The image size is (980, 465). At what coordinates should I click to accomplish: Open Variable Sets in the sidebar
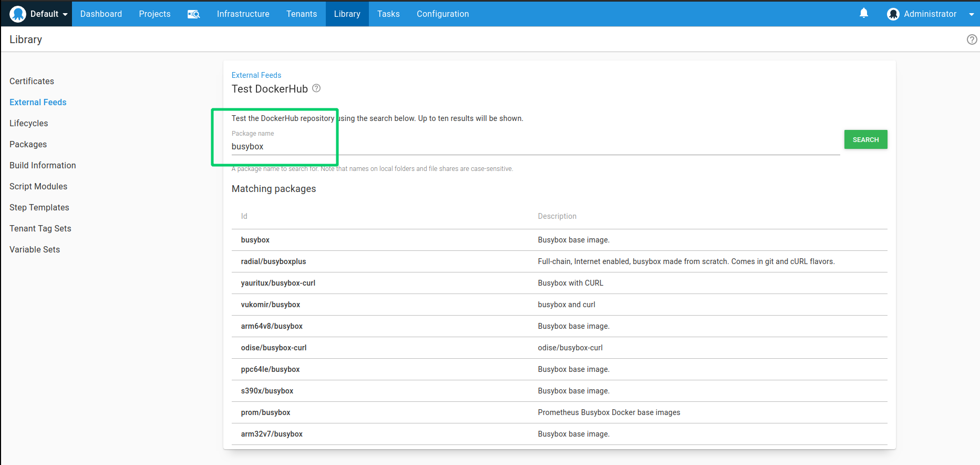click(x=35, y=249)
